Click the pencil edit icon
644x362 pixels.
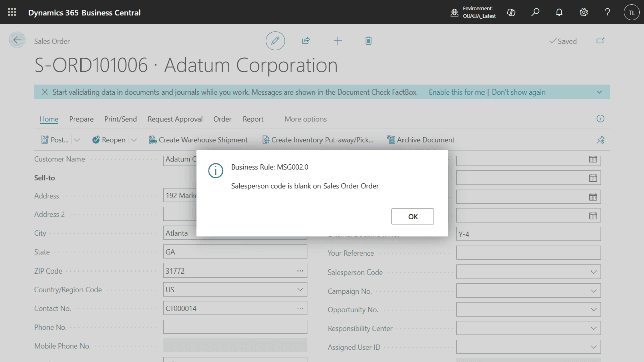pyautogui.click(x=275, y=41)
